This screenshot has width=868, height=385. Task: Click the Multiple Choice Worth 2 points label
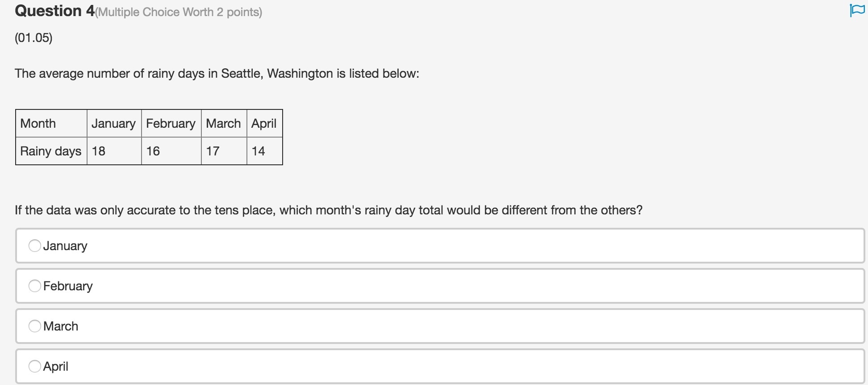(179, 12)
